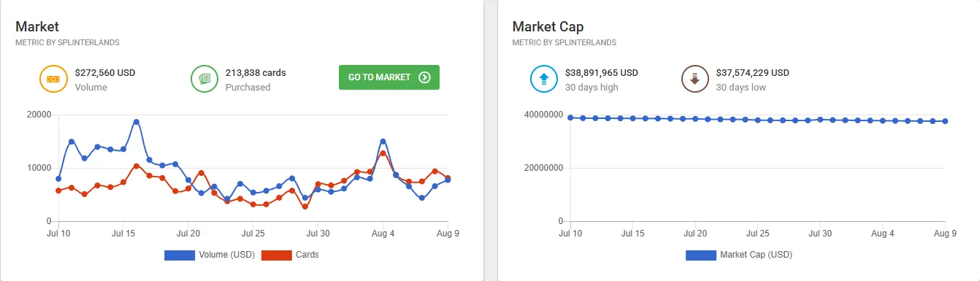Viewport: 980px width, 281px height.
Task: Click the blue up-arrow 30 days high icon
Action: click(543, 79)
